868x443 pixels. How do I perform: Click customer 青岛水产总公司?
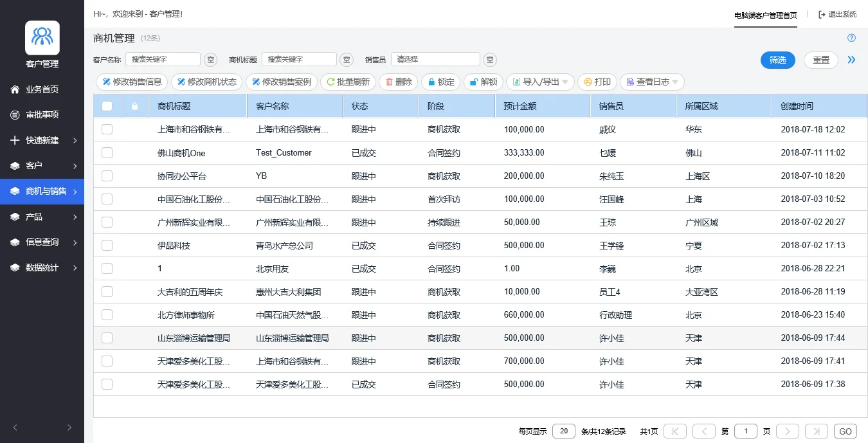284,245
